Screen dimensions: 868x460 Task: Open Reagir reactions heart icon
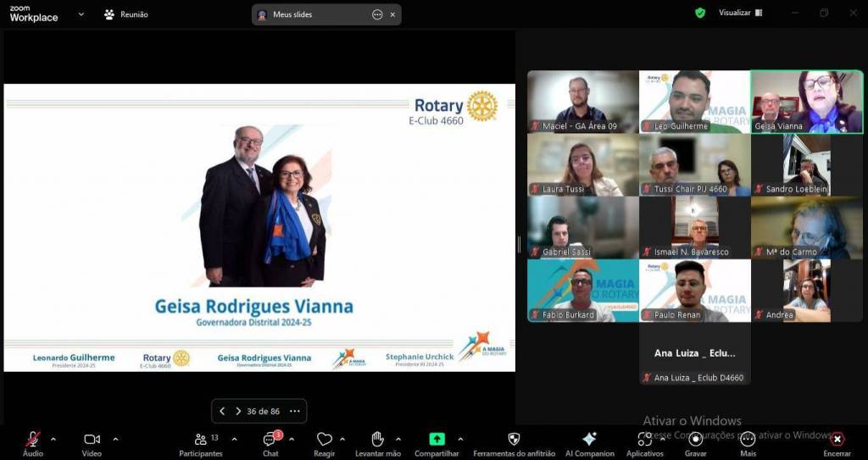324,440
